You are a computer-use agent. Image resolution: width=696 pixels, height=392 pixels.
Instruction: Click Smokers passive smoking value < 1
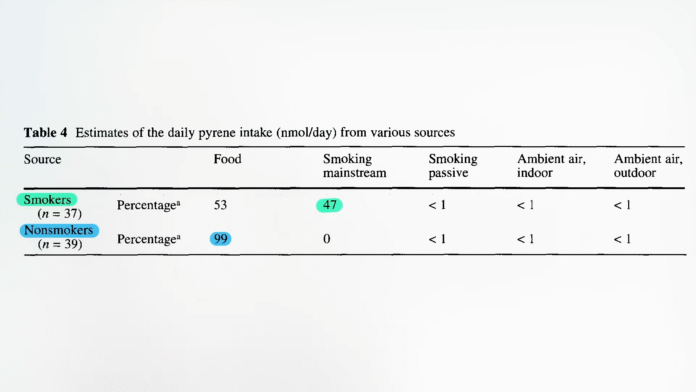point(437,205)
